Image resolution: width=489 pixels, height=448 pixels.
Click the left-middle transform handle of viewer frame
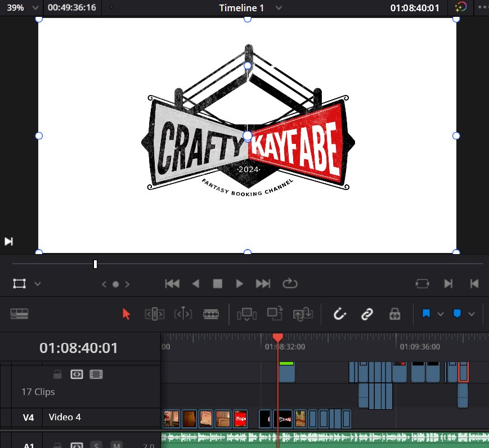click(x=39, y=136)
